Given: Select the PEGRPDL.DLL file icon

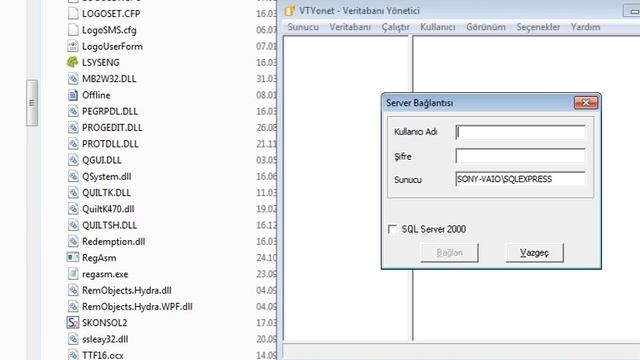Looking at the screenshot, I should click(73, 111).
